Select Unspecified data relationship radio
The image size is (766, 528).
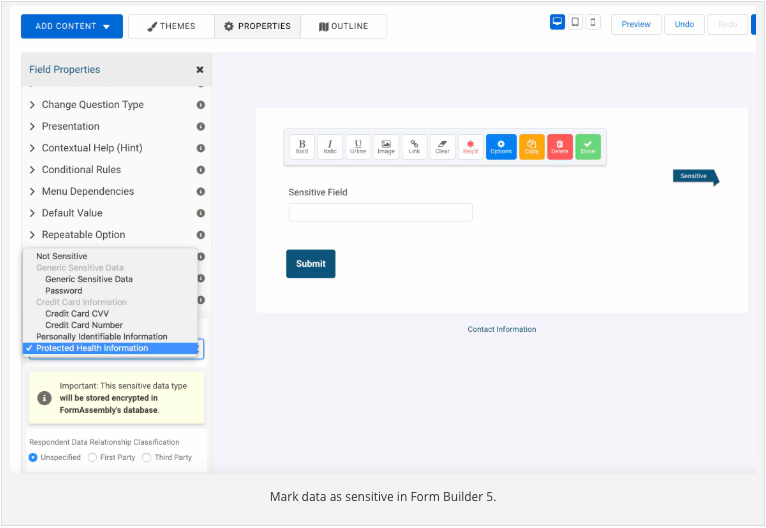tap(33, 458)
